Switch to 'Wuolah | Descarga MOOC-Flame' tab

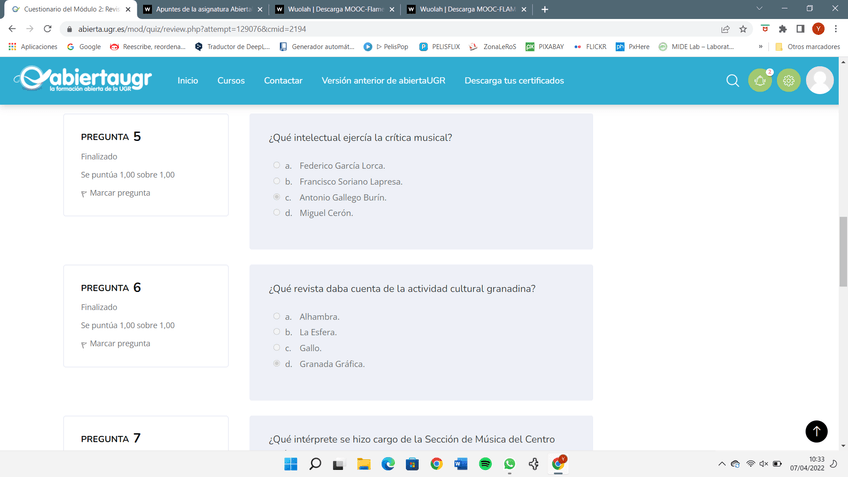click(334, 9)
